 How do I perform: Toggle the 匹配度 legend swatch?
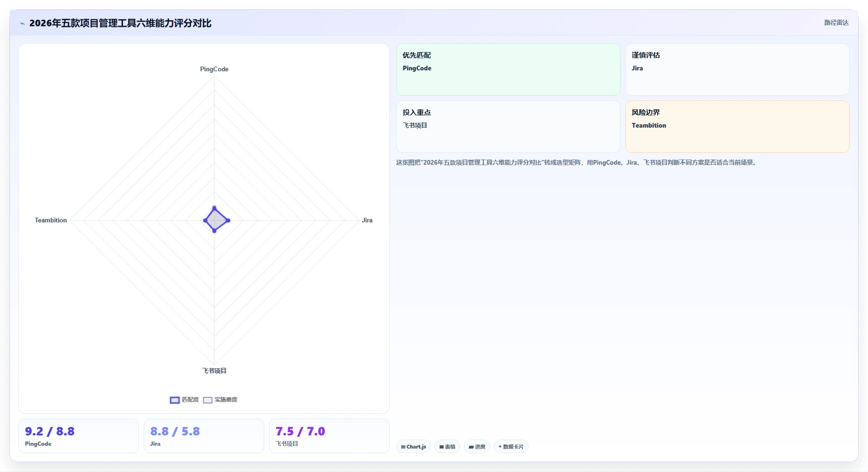pyautogui.click(x=175, y=400)
